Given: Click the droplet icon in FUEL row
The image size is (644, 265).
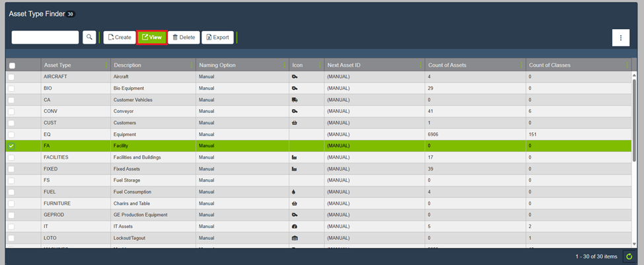Looking at the screenshot, I should tap(294, 192).
